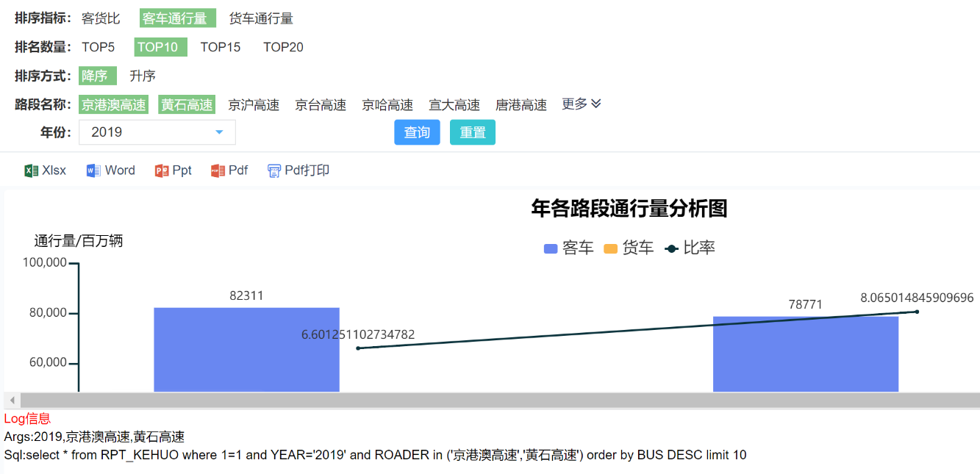Select 货车通行量 sort indicator

coord(261,18)
